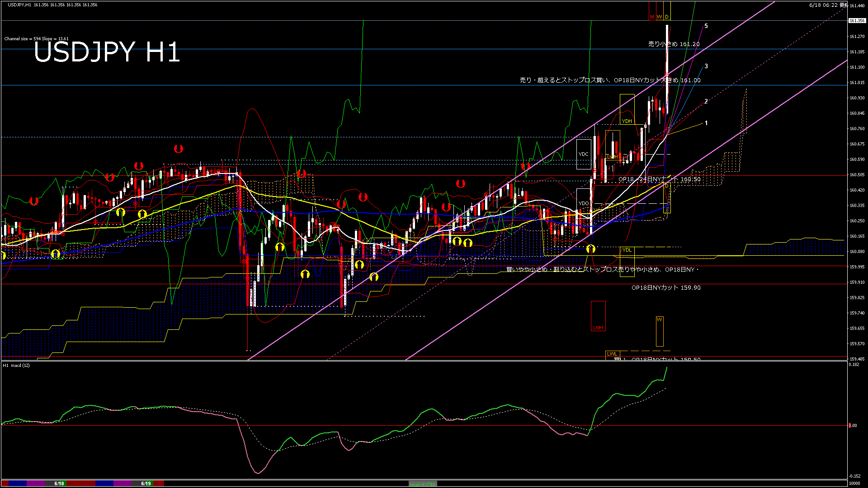The image size is (868, 488).
Task: Click the 'H1 macd (12)' indicator label
Action: (16, 365)
